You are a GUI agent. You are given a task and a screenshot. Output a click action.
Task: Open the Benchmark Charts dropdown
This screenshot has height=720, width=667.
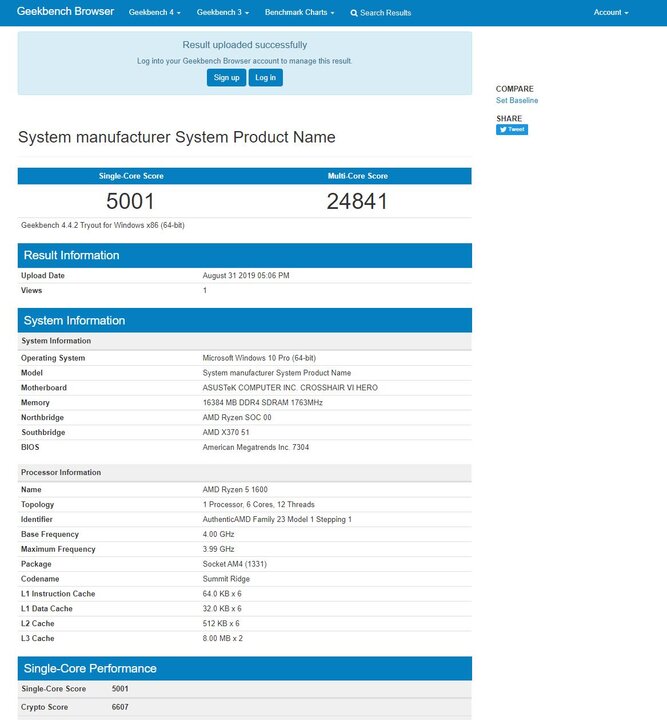(x=299, y=12)
